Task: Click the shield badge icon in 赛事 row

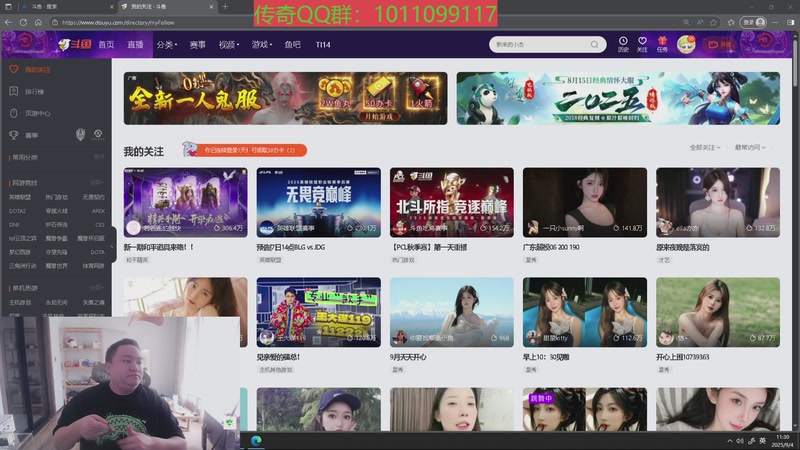Action: pyautogui.click(x=80, y=135)
